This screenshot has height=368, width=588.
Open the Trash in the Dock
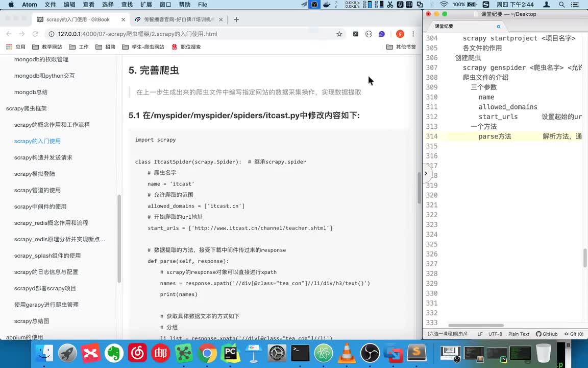point(544,353)
